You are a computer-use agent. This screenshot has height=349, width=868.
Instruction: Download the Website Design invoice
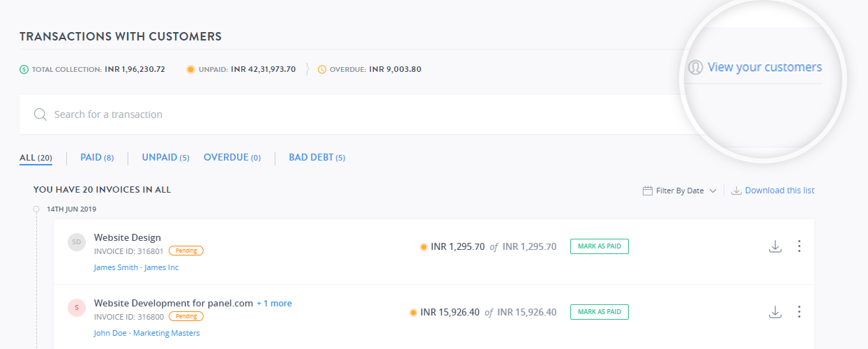click(775, 246)
